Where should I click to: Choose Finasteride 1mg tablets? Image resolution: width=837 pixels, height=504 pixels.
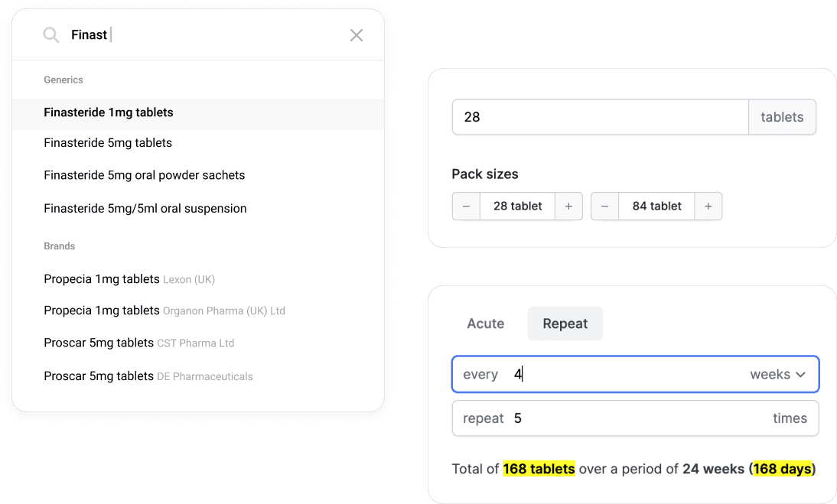[109, 112]
